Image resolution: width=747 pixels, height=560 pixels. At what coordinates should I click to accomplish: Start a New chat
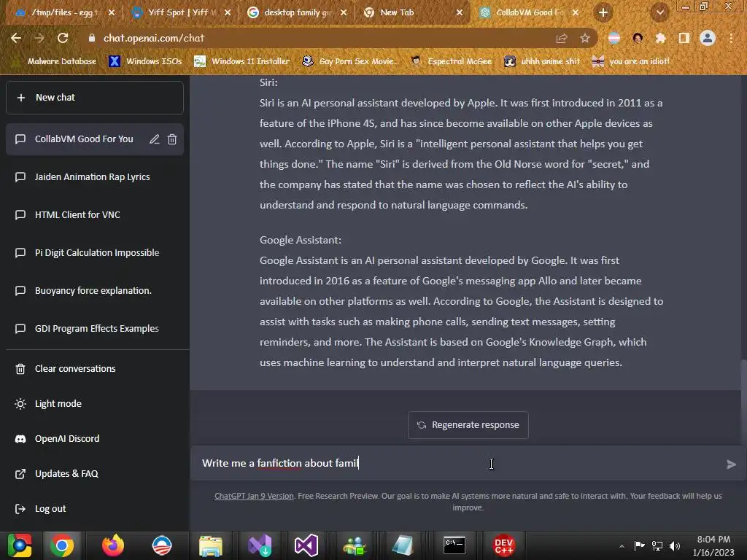(x=95, y=98)
